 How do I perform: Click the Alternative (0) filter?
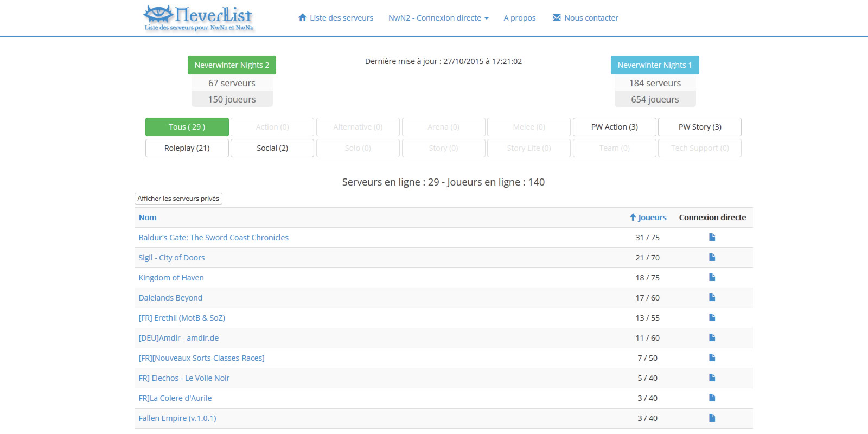[x=358, y=127]
